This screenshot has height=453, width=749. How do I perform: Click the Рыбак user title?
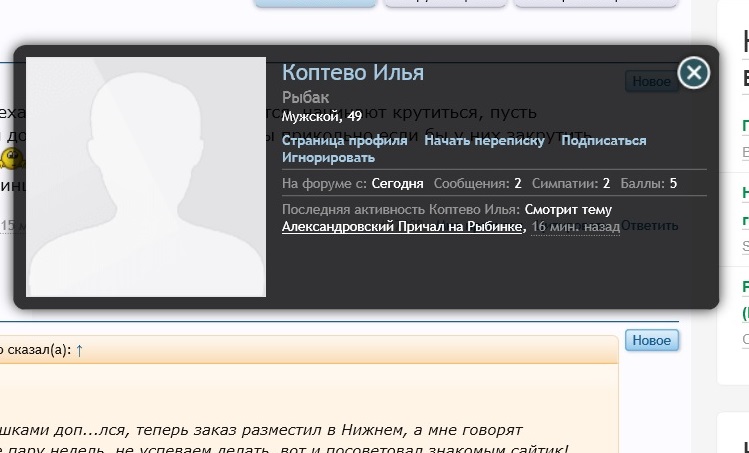[305, 98]
